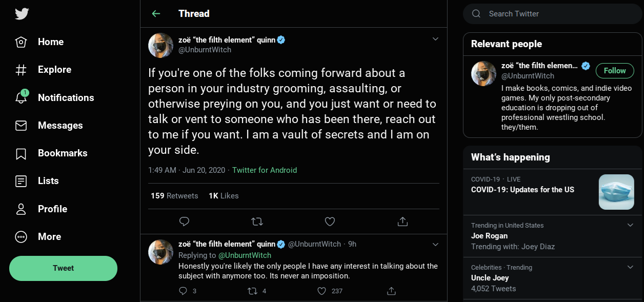This screenshot has height=302, width=644.
Task: Follow zoë quinn in Relevant people
Action: pos(615,71)
